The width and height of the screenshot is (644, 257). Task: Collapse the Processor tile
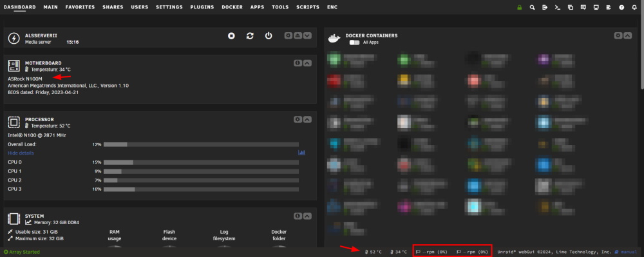click(307, 119)
